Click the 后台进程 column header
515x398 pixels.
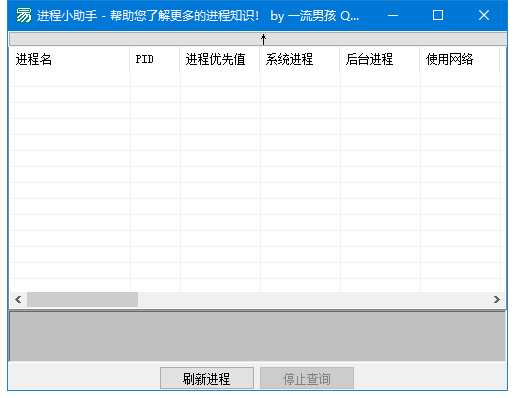click(380, 59)
